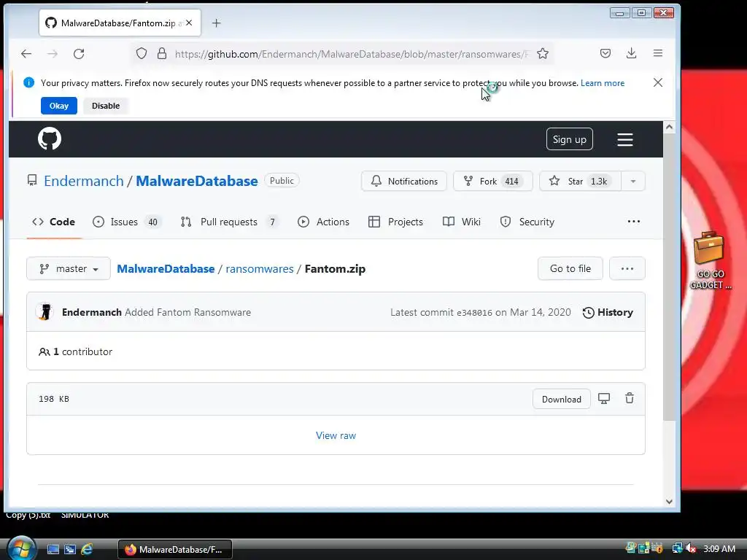
Task: Switch to the Projects tab
Action: point(395,222)
